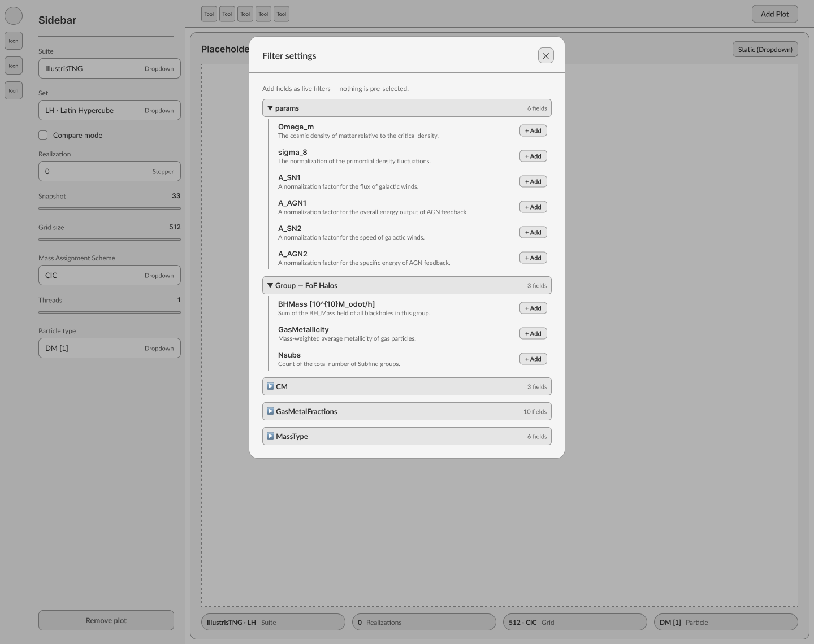This screenshot has width=814, height=644.
Task: Click the Threads slider track
Action: [x=110, y=312]
